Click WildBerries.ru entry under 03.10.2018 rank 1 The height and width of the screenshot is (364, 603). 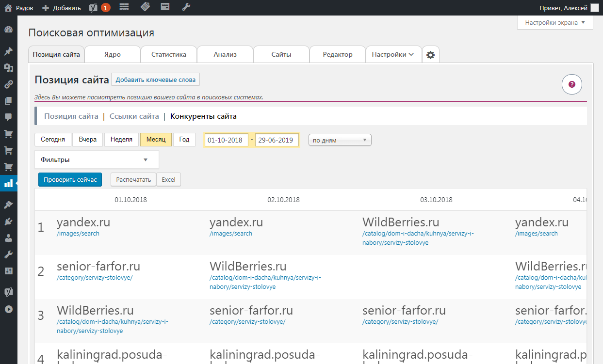(401, 222)
